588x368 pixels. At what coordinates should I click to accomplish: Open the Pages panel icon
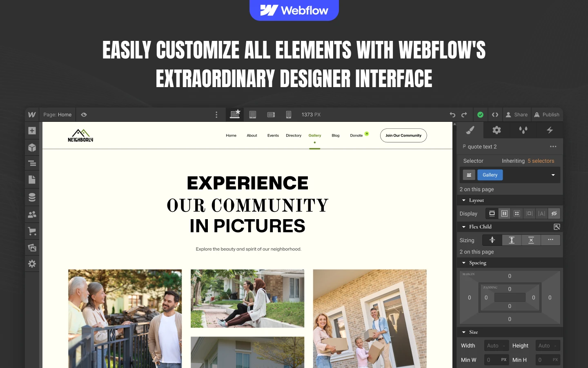tap(32, 180)
